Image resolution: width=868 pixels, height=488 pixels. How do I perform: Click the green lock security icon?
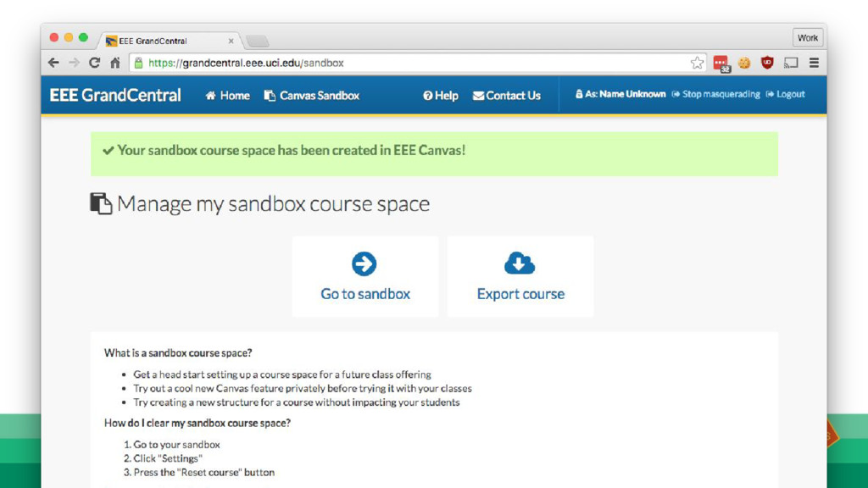click(138, 63)
